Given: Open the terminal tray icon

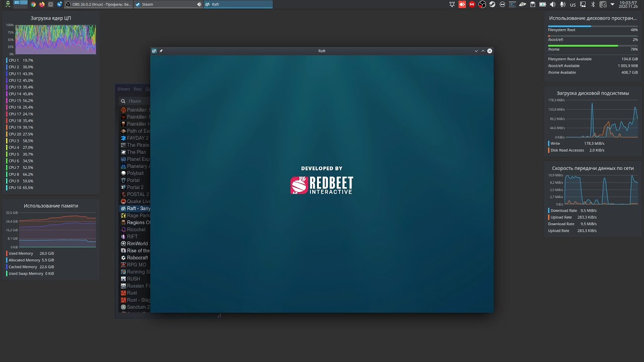Looking at the screenshot, I should (513, 4).
